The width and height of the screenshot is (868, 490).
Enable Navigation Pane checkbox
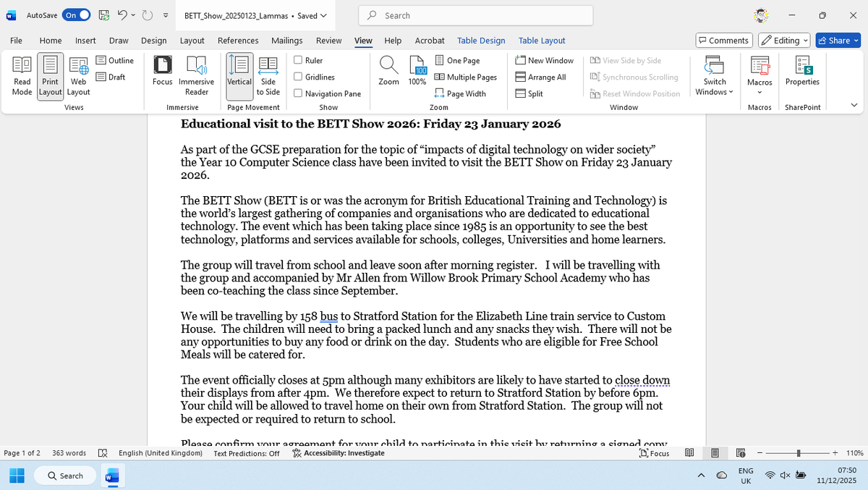pyautogui.click(x=298, y=93)
